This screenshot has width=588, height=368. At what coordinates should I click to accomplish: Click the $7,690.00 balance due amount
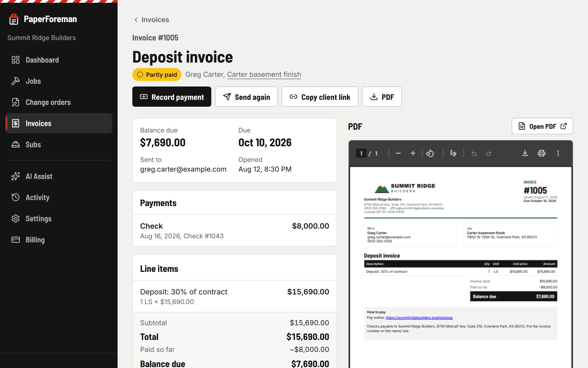163,143
